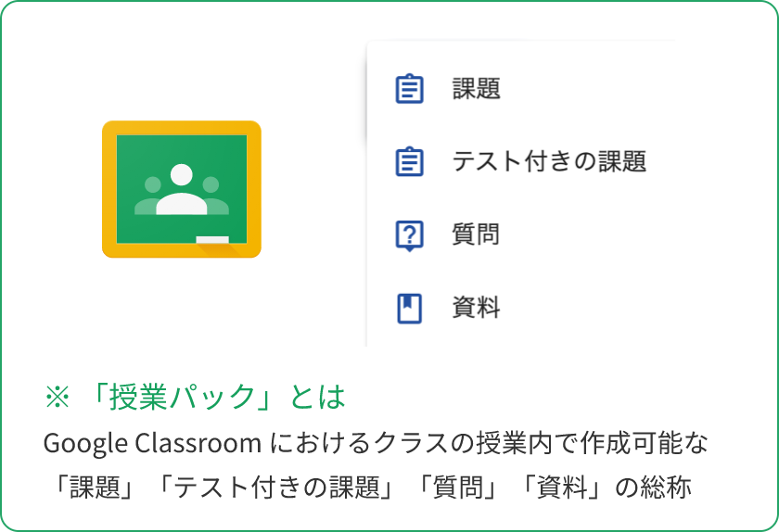Click the clipboard icon beside 課題
Screen dimensions: 779x532
coord(409,89)
